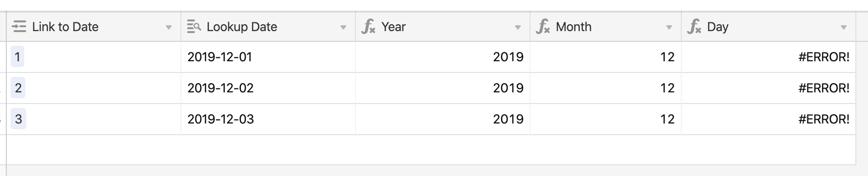
Task: Open the Lookup Date column dropdown arrow
Action: click(343, 28)
